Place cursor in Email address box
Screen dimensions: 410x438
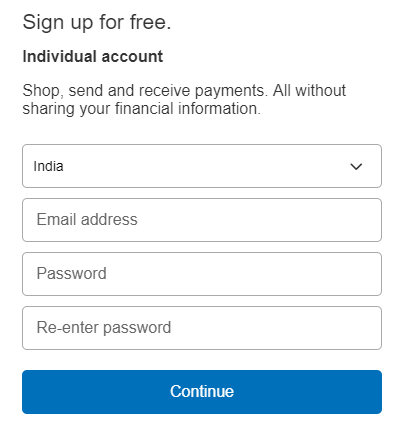[202, 220]
